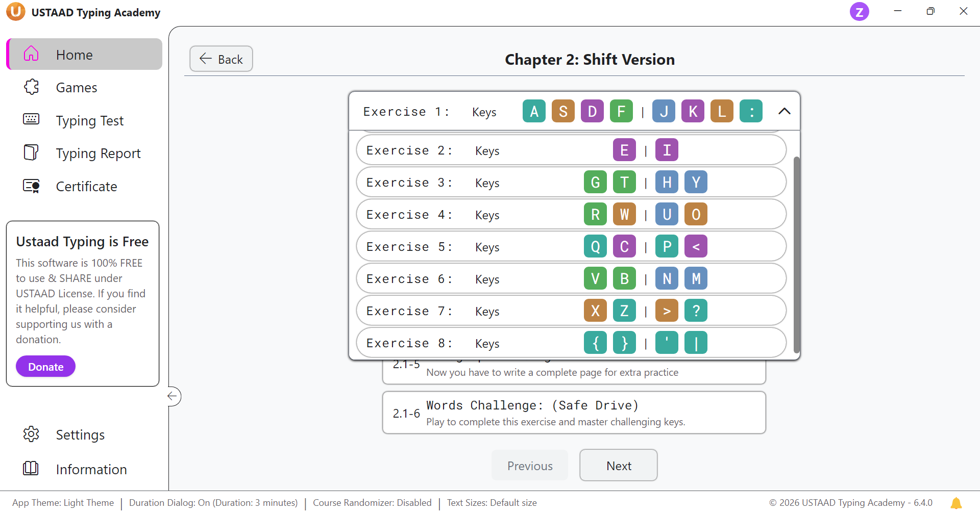Click the Information book icon

point(31,469)
